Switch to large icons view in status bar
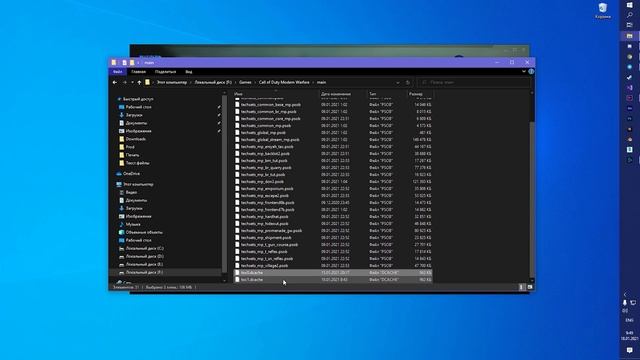Viewport: 640px width, 360px height. click(x=530, y=287)
